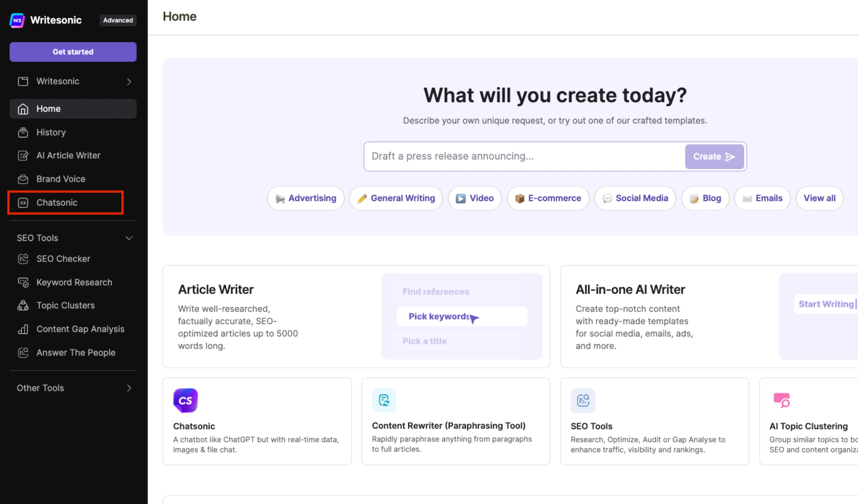Click the Writesonic logo icon
The image size is (858, 504).
17,20
